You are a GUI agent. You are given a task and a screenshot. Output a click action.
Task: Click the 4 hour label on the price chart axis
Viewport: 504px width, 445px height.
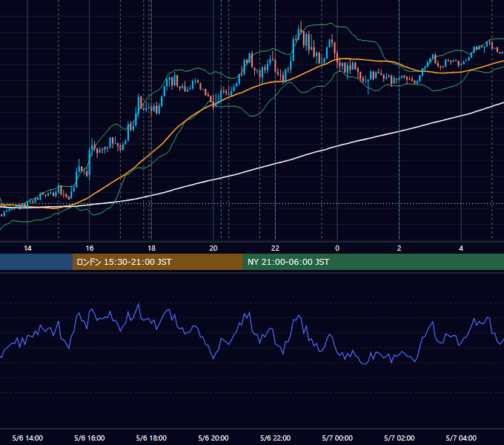[461, 248]
